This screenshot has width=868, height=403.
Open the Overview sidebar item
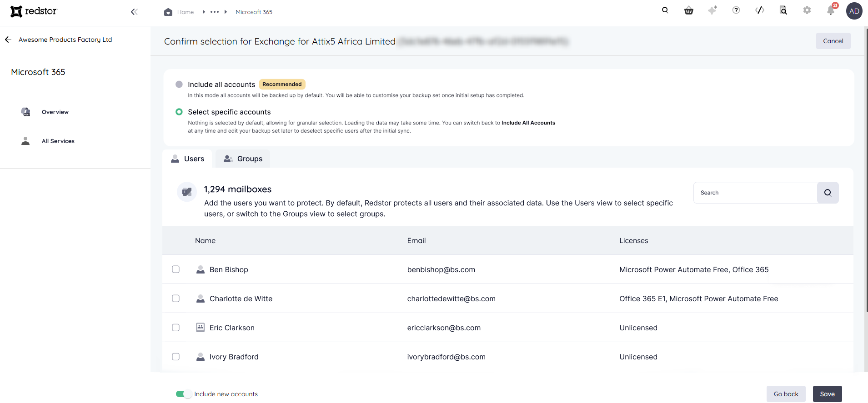55,112
